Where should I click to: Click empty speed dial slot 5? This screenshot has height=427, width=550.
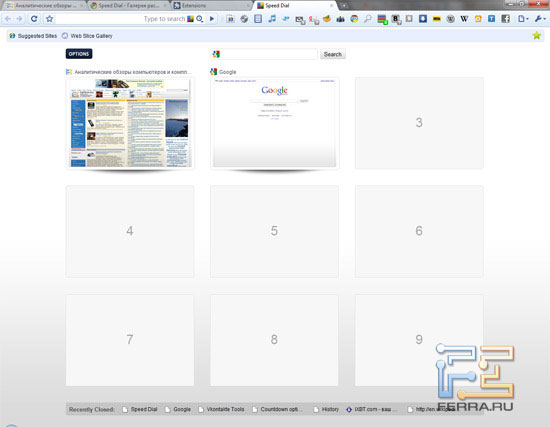pos(274,231)
